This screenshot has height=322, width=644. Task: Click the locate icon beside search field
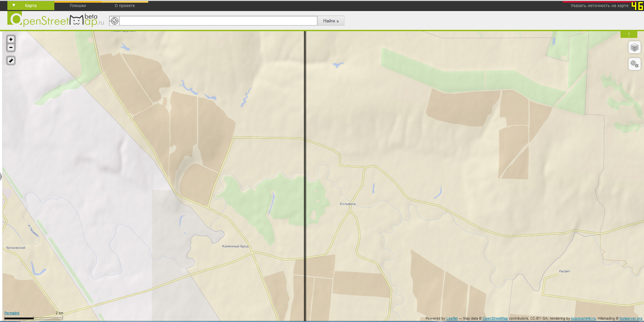tap(114, 21)
